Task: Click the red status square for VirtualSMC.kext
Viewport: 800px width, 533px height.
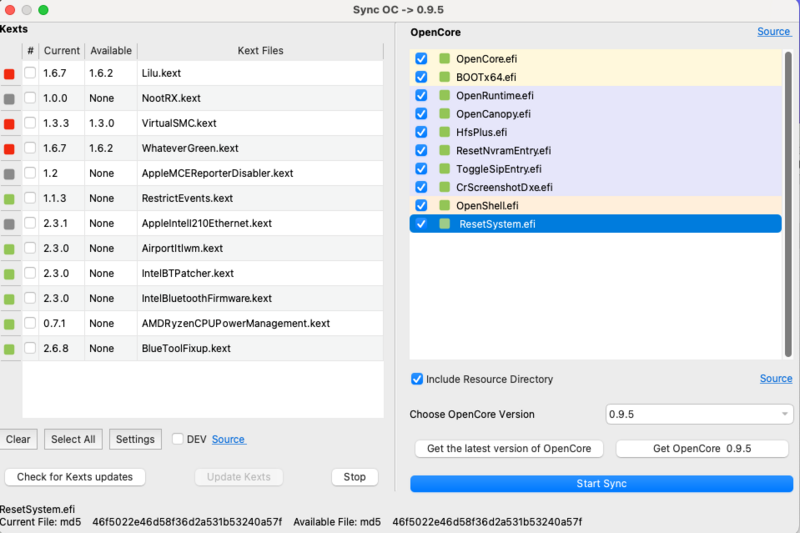Action: tap(9, 124)
